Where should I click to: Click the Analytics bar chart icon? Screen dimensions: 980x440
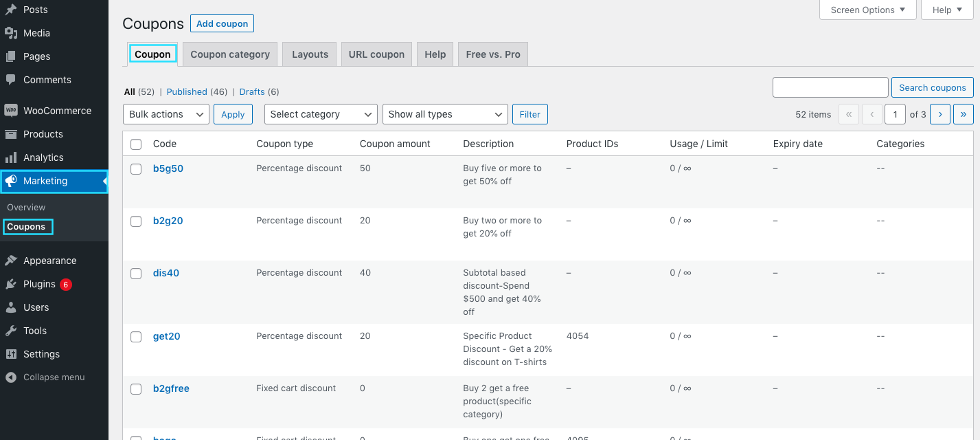(11, 157)
